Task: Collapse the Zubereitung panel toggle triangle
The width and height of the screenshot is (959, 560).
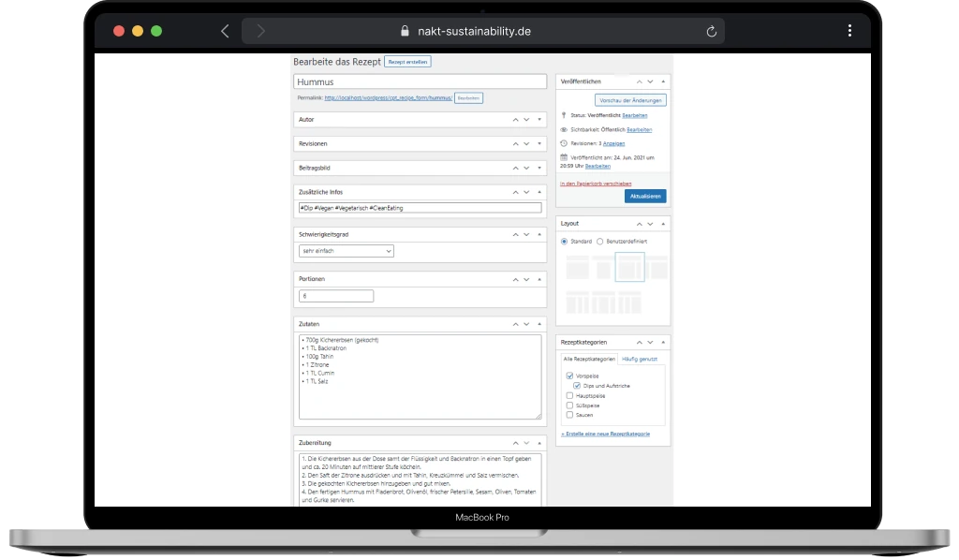Action: pyautogui.click(x=539, y=443)
